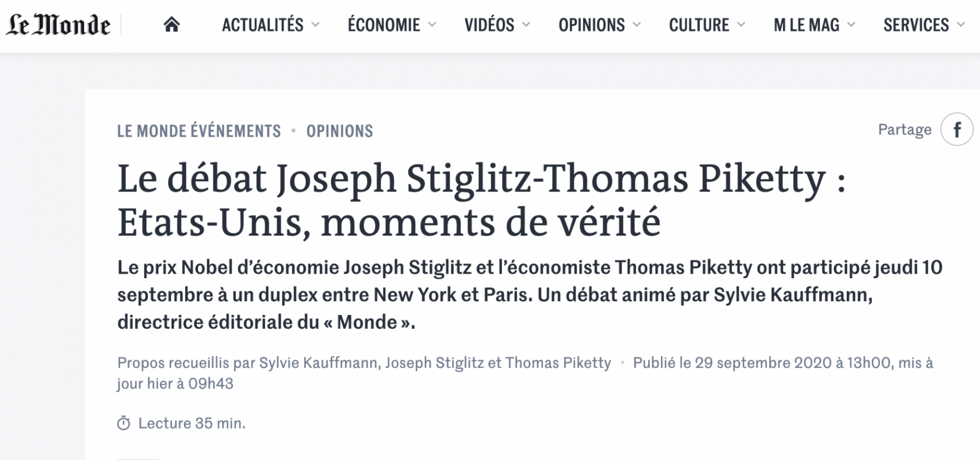This screenshot has height=460, width=980.
Task: Expand the Vidéos dropdown arrow
Action: click(x=526, y=25)
